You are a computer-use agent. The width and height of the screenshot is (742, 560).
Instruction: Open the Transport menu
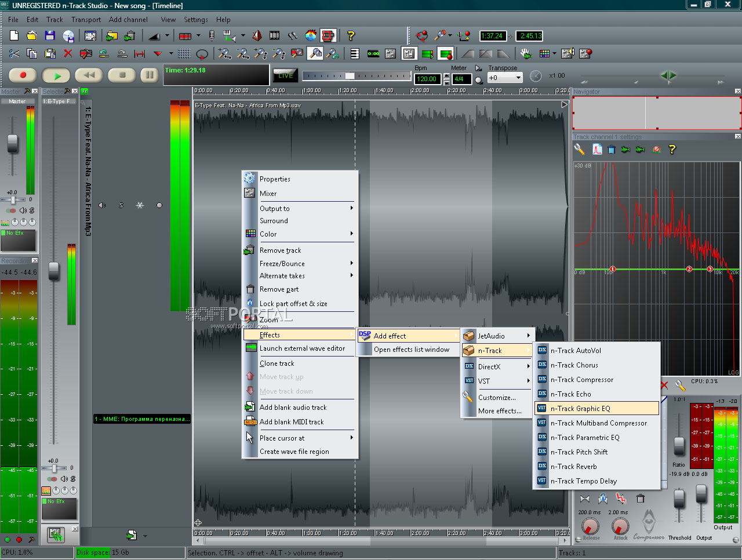(86, 20)
